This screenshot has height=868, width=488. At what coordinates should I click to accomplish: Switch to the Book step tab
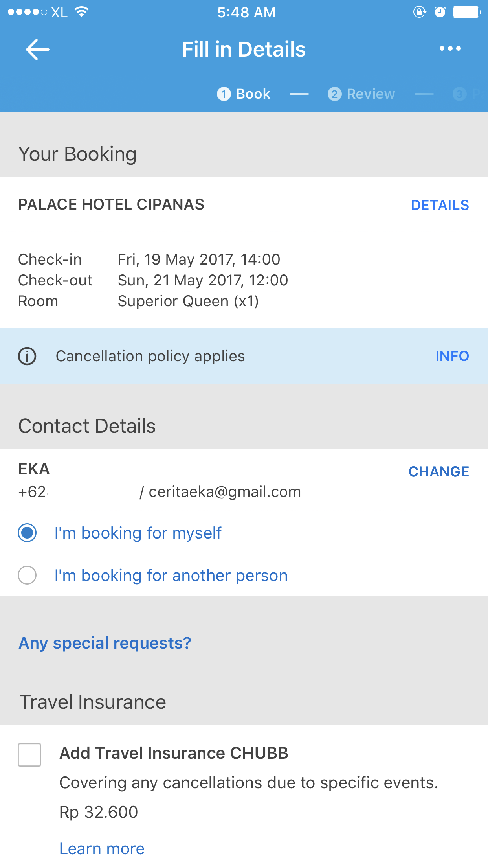(253, 94)
